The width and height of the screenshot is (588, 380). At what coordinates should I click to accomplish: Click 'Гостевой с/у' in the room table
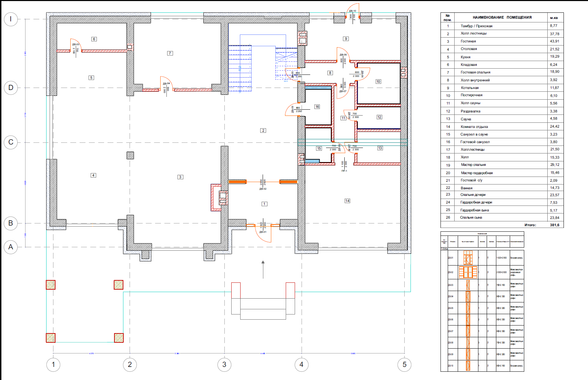click(472, 180)
